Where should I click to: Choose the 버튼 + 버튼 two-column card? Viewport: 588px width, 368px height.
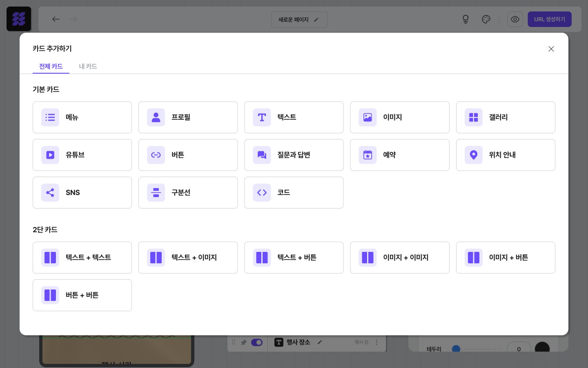[x=82, y=295]
